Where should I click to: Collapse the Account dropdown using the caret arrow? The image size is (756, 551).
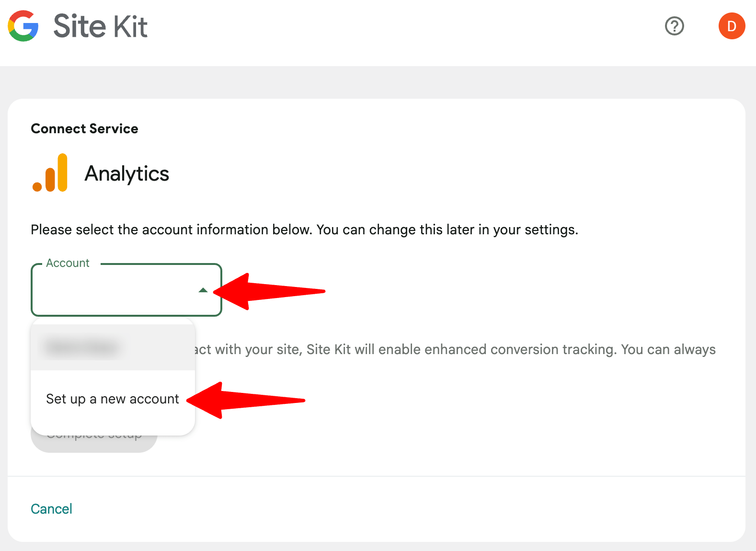point(203,290)
